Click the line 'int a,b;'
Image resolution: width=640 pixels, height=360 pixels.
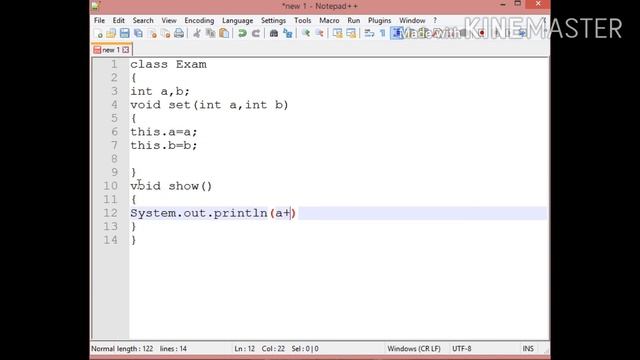point(160,91)
